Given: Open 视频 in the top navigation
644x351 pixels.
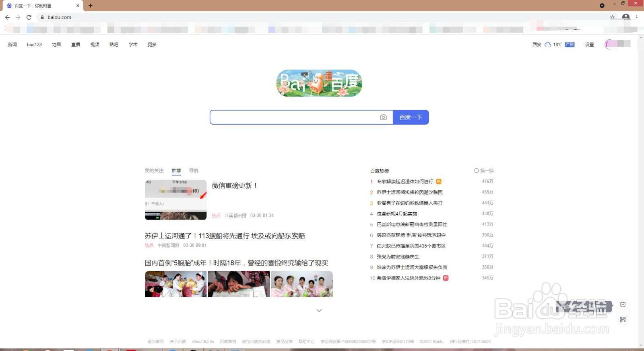Looking at the screenshot, I should click(95, 45).
